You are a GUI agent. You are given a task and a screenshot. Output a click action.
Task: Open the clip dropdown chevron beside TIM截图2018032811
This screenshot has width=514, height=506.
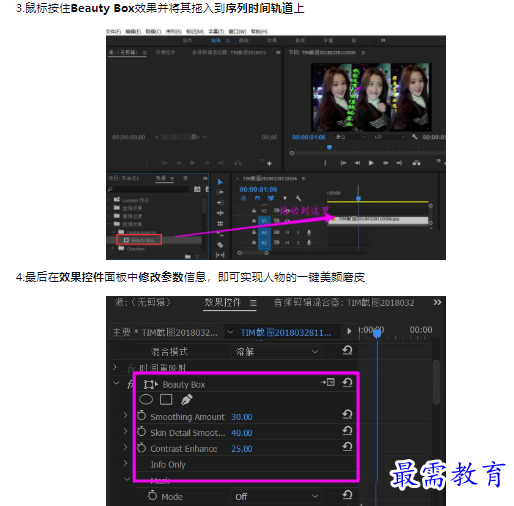click(230, 332)
